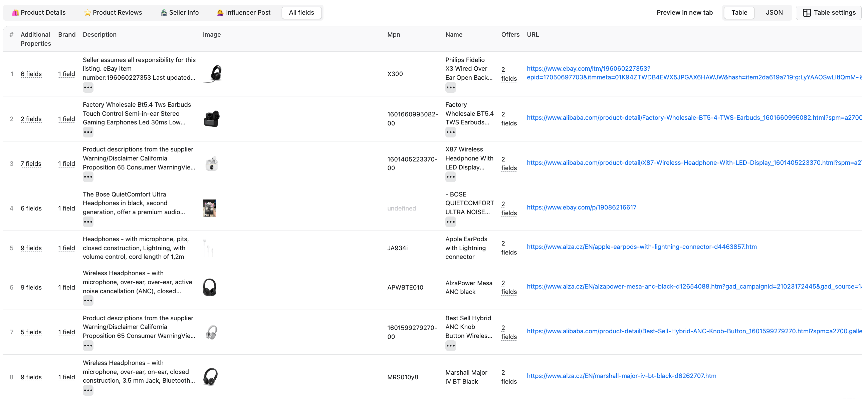Select the Table view toggle

coord(739,12)
